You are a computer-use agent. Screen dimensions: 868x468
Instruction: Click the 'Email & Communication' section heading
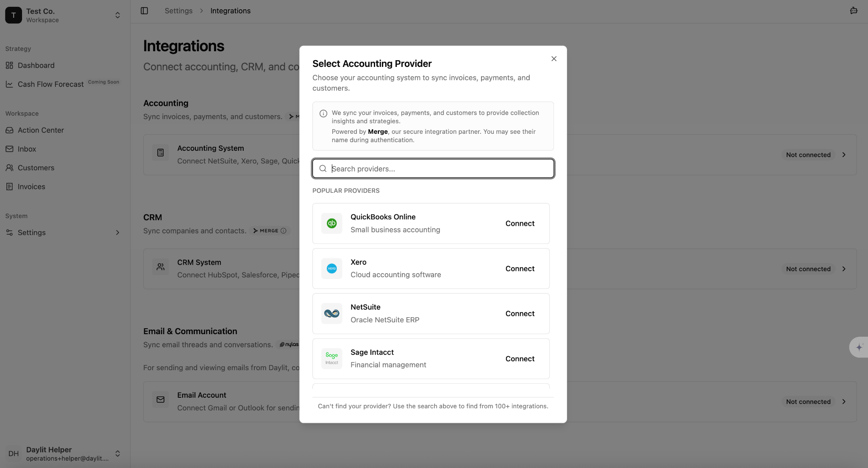point(190,331)
